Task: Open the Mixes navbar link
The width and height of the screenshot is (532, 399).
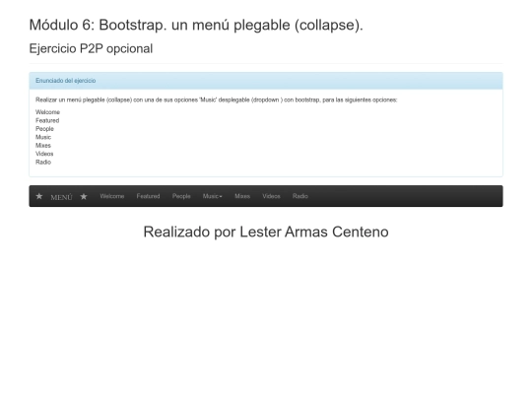Action: click(x=242, y=196)
